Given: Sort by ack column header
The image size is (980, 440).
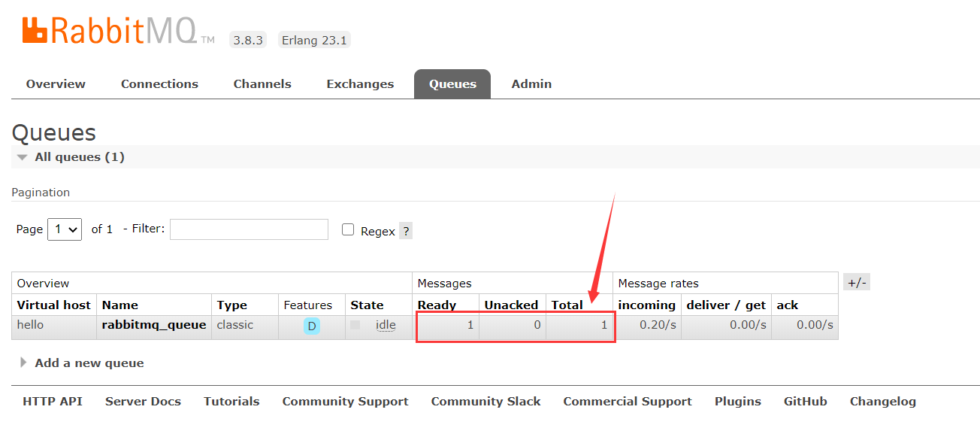Looking at the screenshot, I should click(x=788, y=305).
